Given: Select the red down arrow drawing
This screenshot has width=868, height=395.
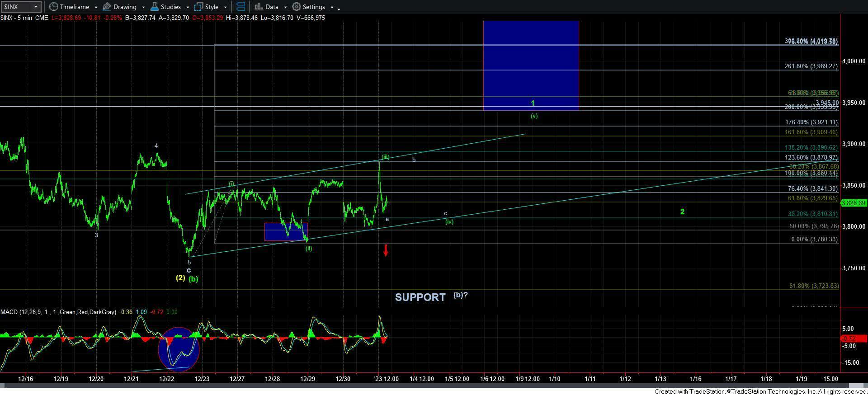Looking at the screenshot, I should pos(386,250).
